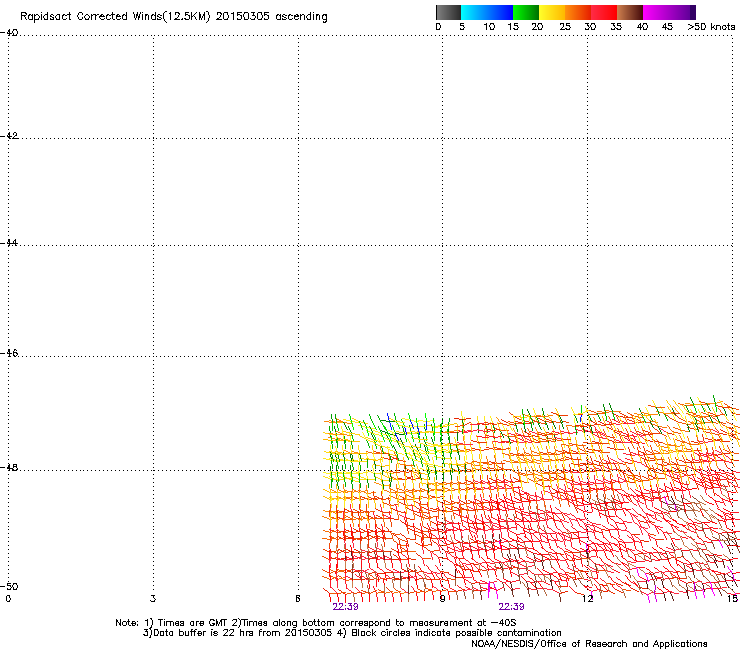The width and height of the screenshot is (740, 650).
Task: Click the 12 longitude axis label
Action: click(588, 599)
